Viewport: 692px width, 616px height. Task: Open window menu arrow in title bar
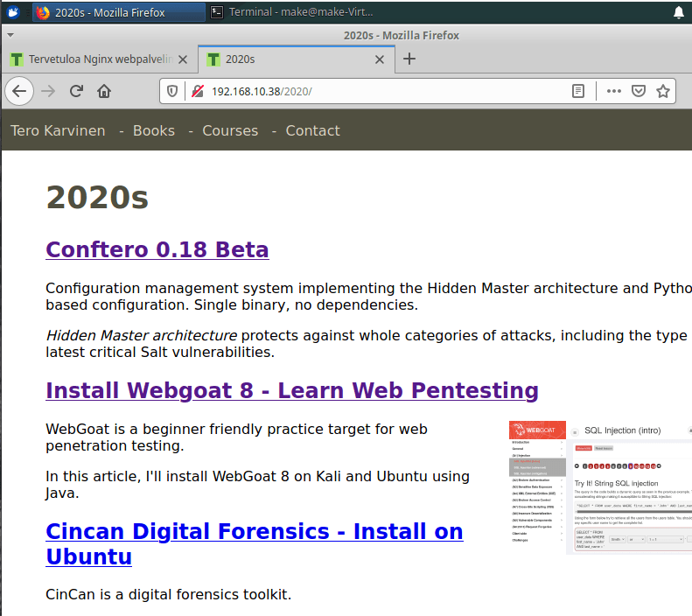[x=10, y=35]
